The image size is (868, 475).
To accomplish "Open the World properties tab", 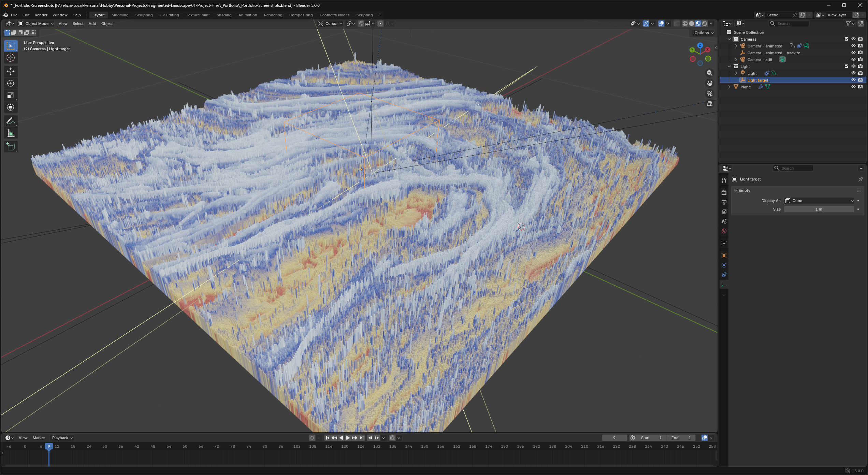I will (724, 231).
